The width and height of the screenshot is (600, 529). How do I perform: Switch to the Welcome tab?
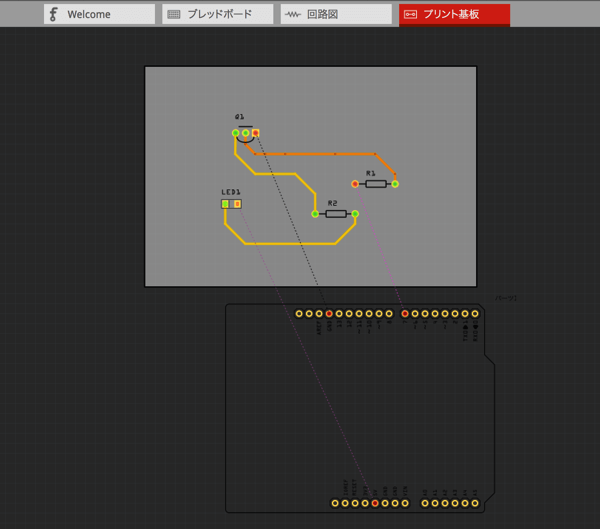point(99,14)
